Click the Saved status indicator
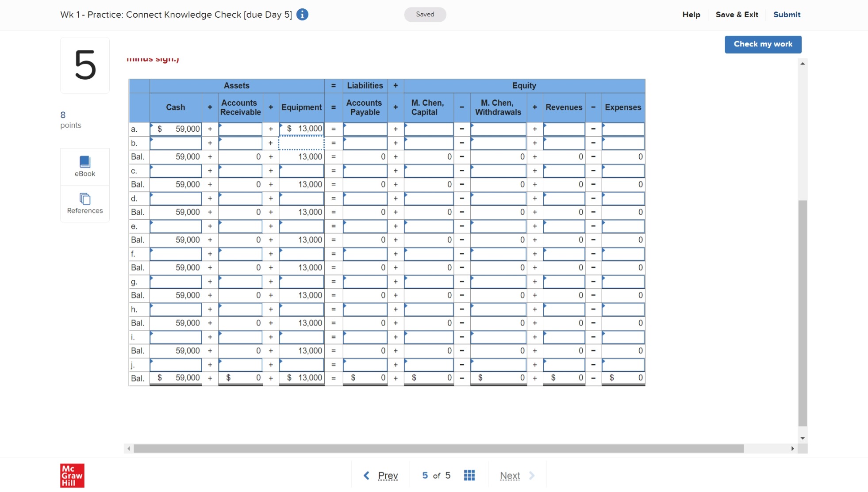The width and height of the screenshot is (868, 492). click(424, 14)
